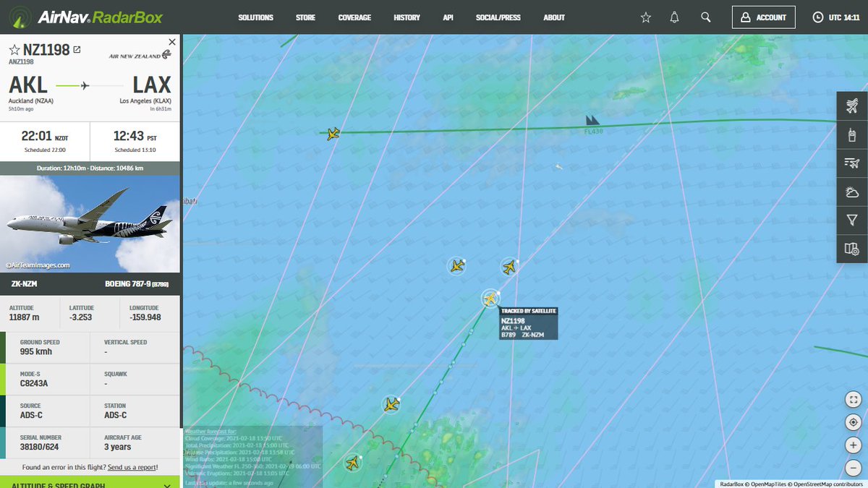
Task: Select the plane left of the NZ1198 pair
Action: click(x=456, y=266)
